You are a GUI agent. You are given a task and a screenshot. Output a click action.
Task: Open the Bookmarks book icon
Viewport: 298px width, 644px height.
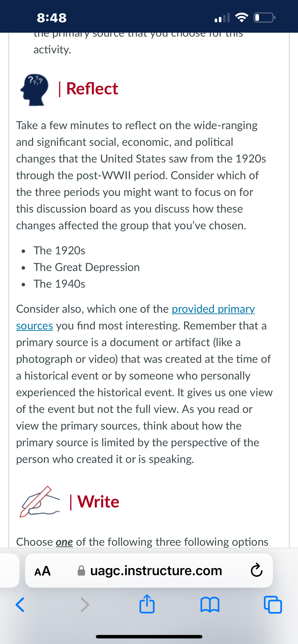(210, 605)
